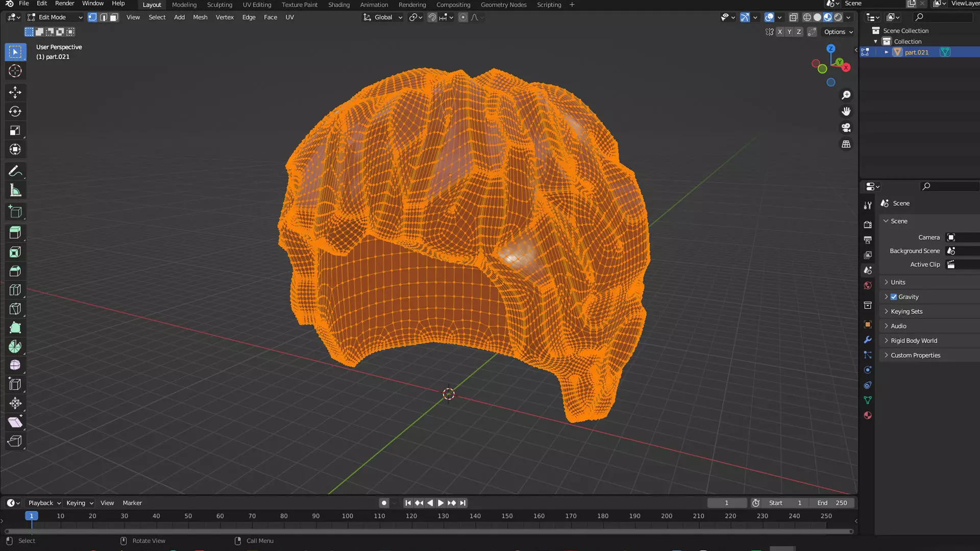Toggle camera view in viewport
The image size is (980, 551).
tap(846, 128)
